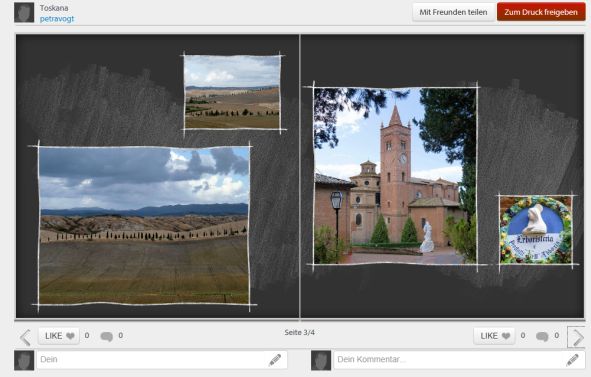Select the small hills photo at top
591x377 pixels.
pos(232,92)
